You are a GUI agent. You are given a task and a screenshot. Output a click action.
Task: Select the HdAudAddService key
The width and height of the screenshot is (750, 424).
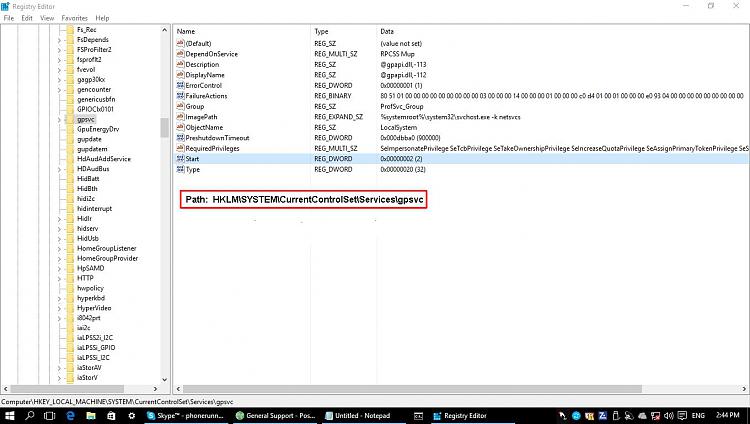click(x=104, y=159)
